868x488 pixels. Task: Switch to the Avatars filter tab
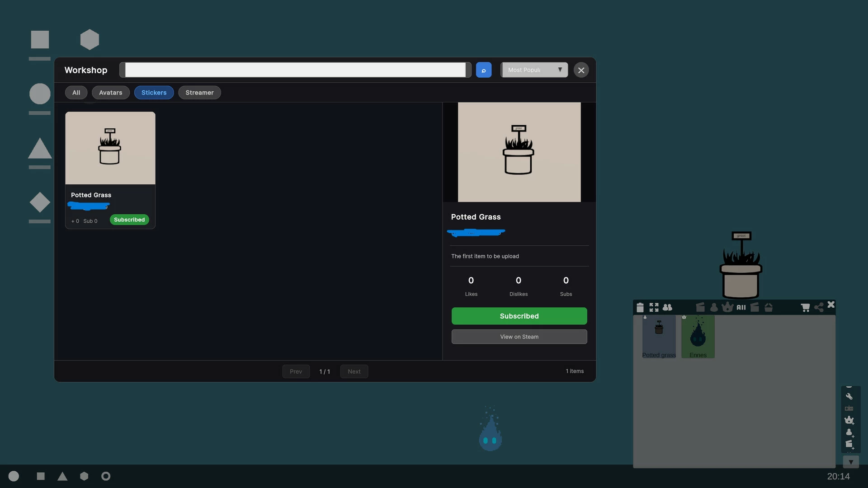[110, 93]
